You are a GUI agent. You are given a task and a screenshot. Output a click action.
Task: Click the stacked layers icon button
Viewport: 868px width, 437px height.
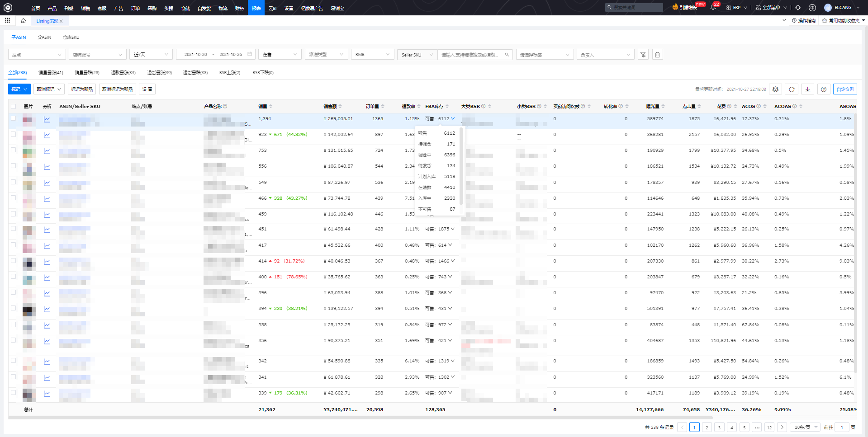pos(775,89)
